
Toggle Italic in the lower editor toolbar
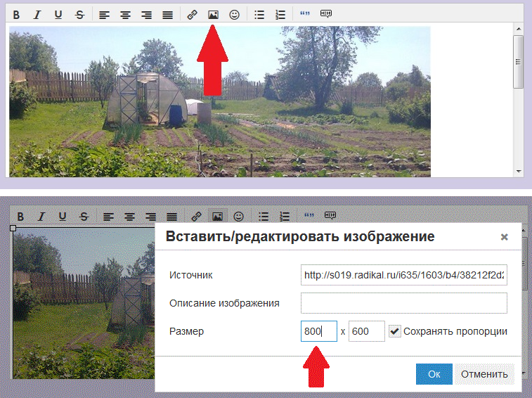[41, 217]
